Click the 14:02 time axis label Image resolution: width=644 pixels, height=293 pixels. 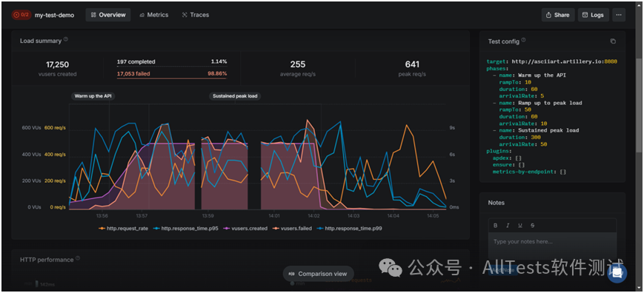pos(313,215)
